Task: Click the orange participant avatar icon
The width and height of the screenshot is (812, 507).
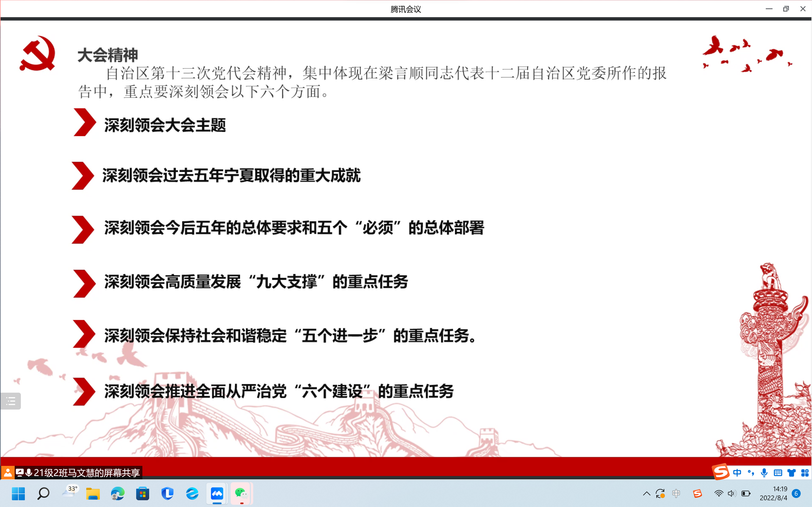Action: pos(8,472)
